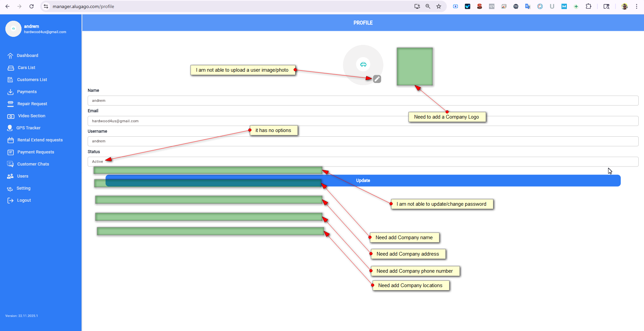644x331 pixels.
Task: Click the Video Section camera icon
Action: (x=11, y=116)
